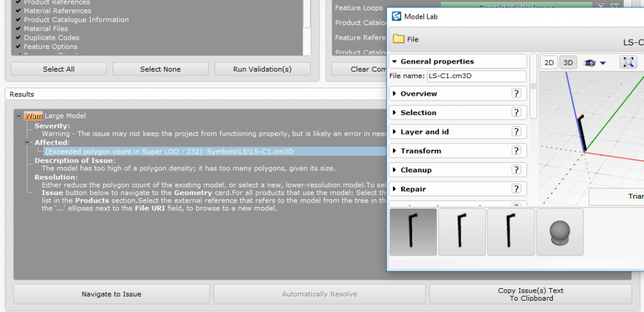Click Copy Issue(s) Text To Clipboard
This screenshot has height=312, width=644.
[531, 294]
